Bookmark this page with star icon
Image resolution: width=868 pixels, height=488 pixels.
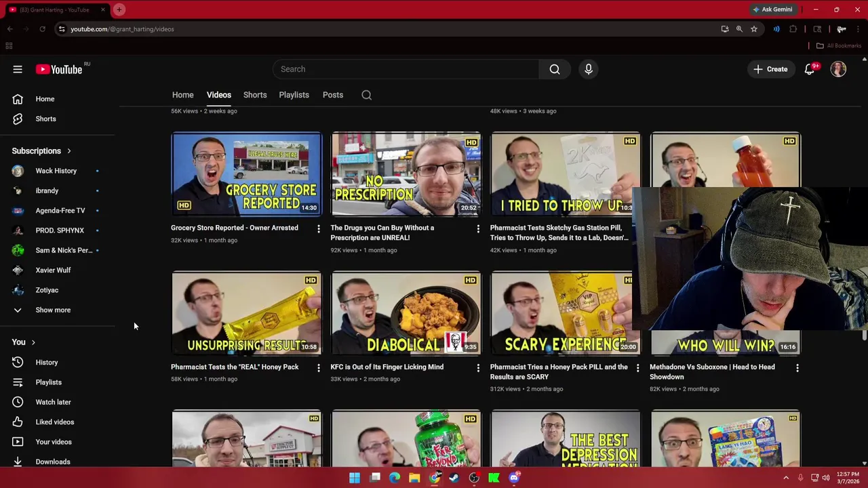pyautogui.click(x=753, y=29)
